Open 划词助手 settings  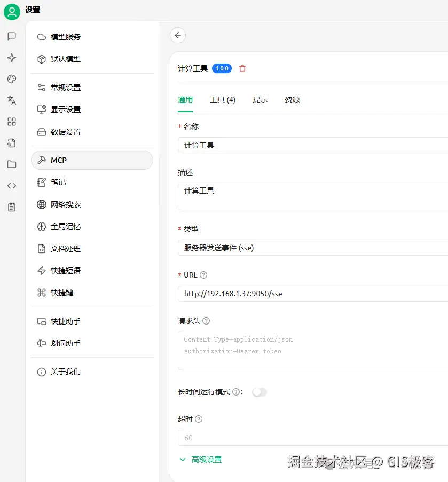[92, 343]
